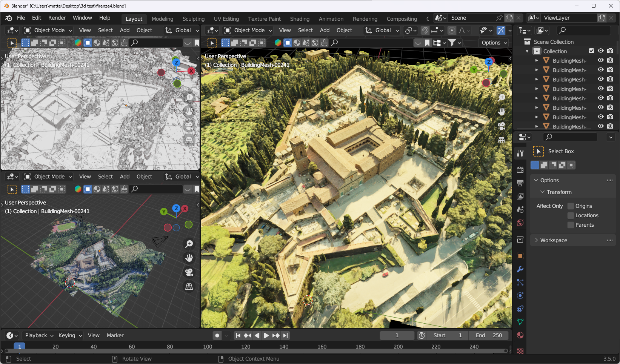Viewport: 620px width, 364px height.
Task: Toggle proportional editing in main viewport header
Action: (x=452, y=30)
